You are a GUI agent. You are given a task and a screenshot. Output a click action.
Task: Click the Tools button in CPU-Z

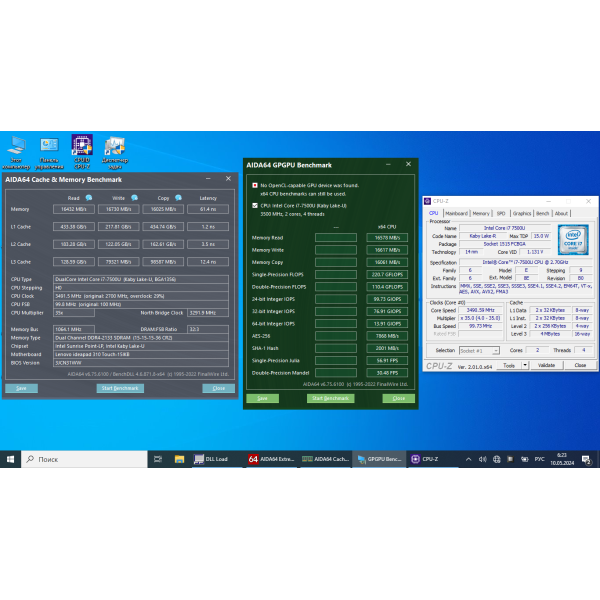509,365
